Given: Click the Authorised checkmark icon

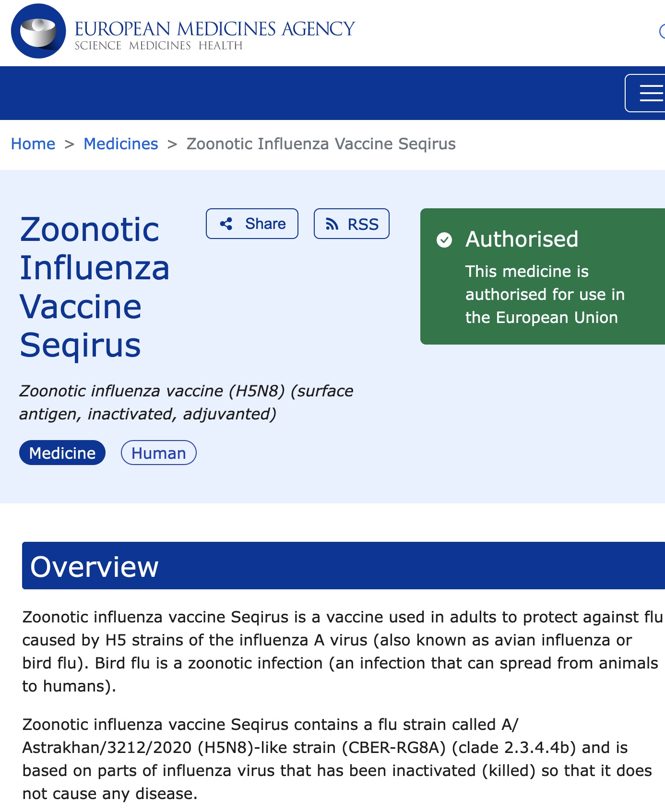Looking at the screenshot, I should click(444, 239).
